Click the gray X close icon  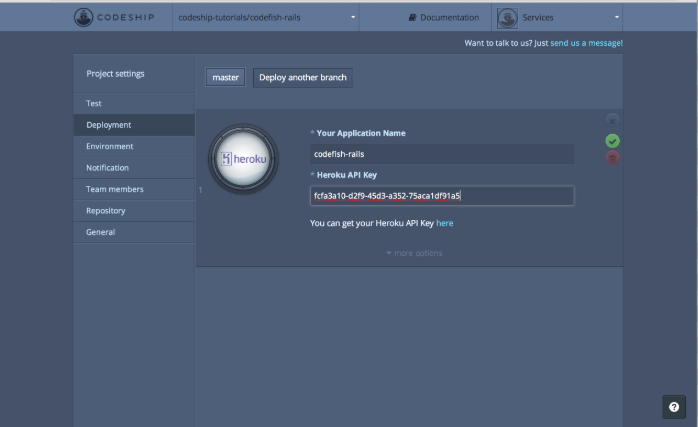pos(613,120)
